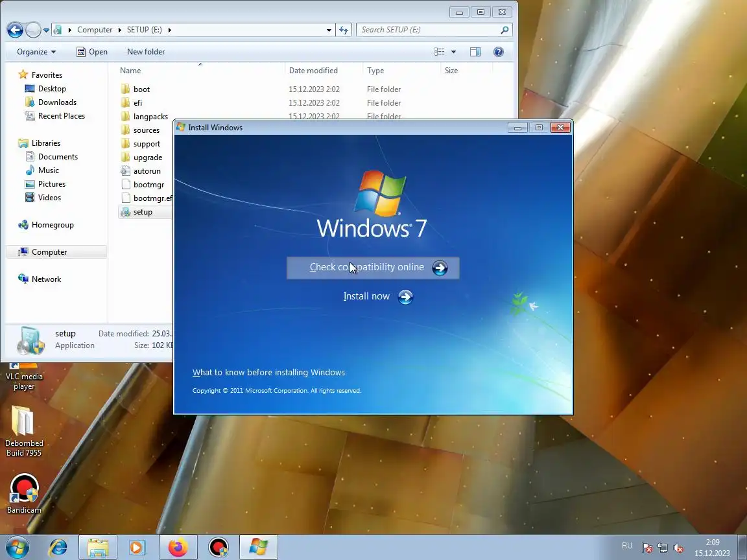Click the Size column header
Viewport: 747px width, 560px height.
(x=451, y=71)
